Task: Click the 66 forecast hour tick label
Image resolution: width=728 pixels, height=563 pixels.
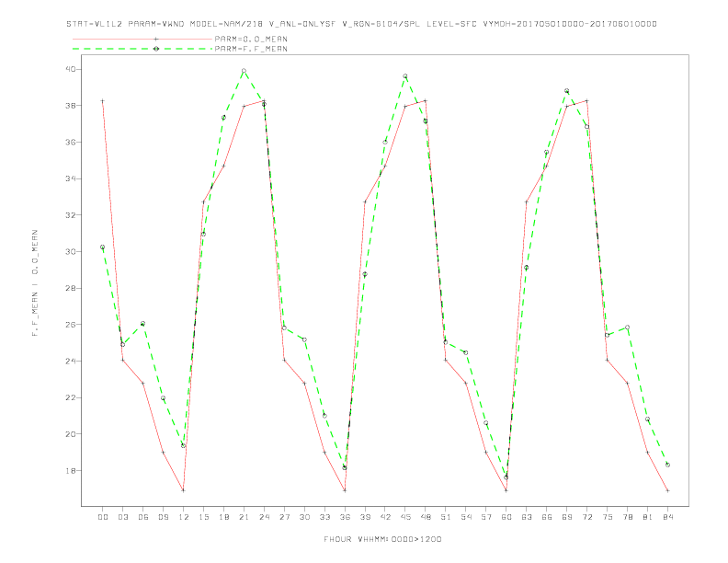Action: tap(547, 517)
